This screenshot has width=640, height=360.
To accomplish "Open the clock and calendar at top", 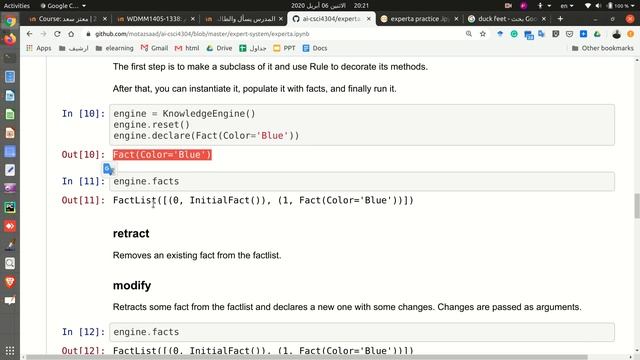I will [x=330, y=6].
